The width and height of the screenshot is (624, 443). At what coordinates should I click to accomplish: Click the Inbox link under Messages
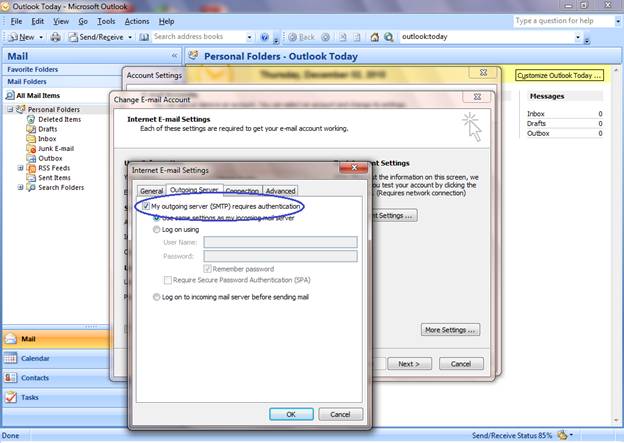click(536, 114)
